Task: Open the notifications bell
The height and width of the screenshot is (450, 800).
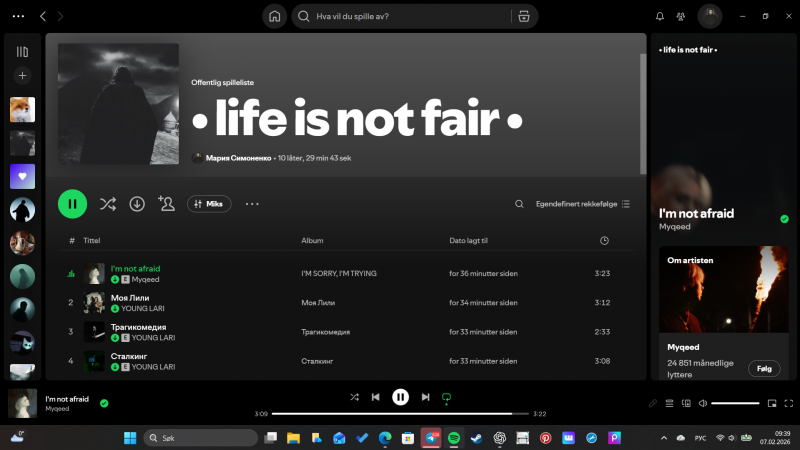Action: [660, 16]
